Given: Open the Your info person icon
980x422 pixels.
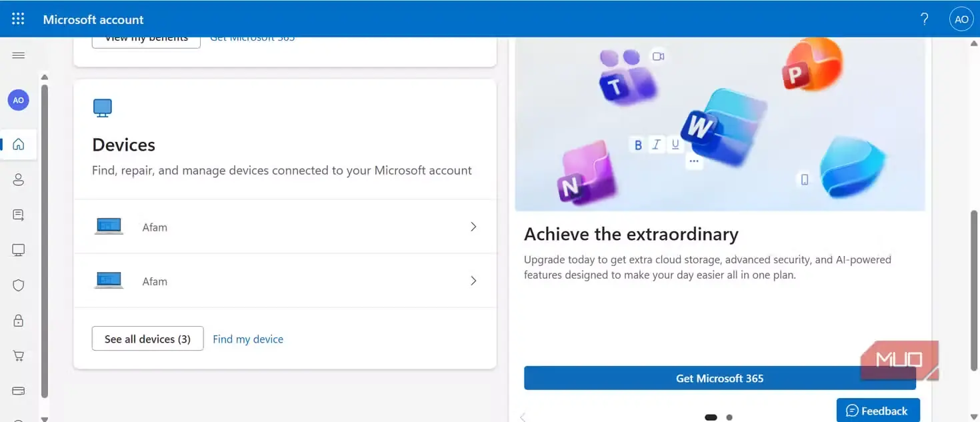Looking at the screenshot, I should (x=19, y=179).
